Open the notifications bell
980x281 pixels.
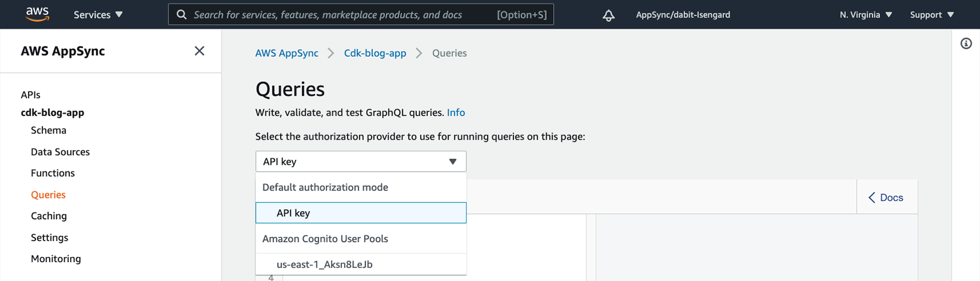tap(608, 15)
